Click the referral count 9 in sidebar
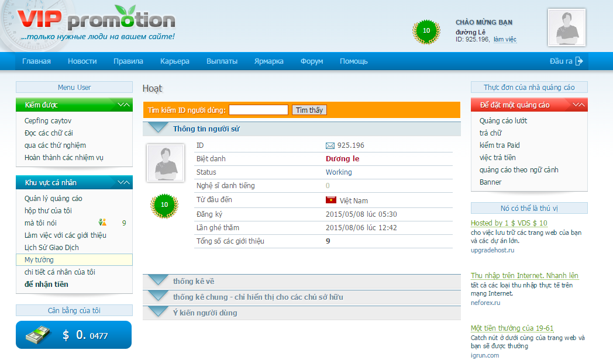 (124, 223)
